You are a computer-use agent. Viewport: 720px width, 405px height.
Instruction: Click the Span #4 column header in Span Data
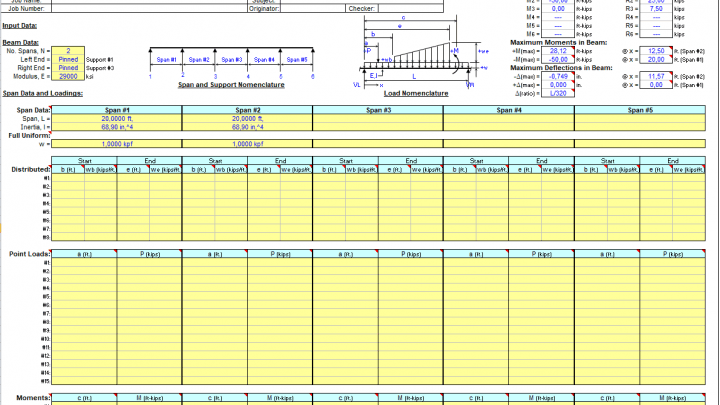509,110
